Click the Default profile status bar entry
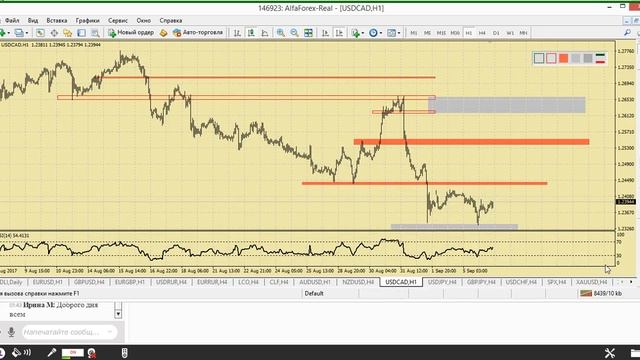This screenshot has width=640, height=360. pos(314,293)
